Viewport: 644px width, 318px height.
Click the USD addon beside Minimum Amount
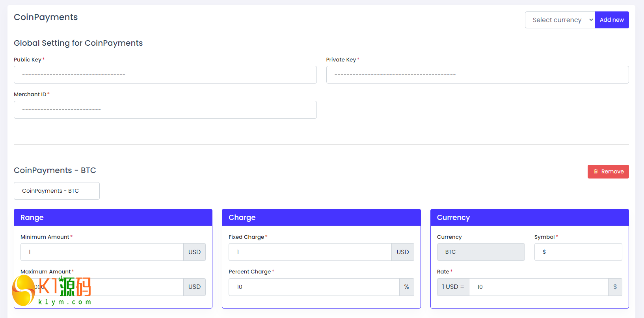(194, 252)
